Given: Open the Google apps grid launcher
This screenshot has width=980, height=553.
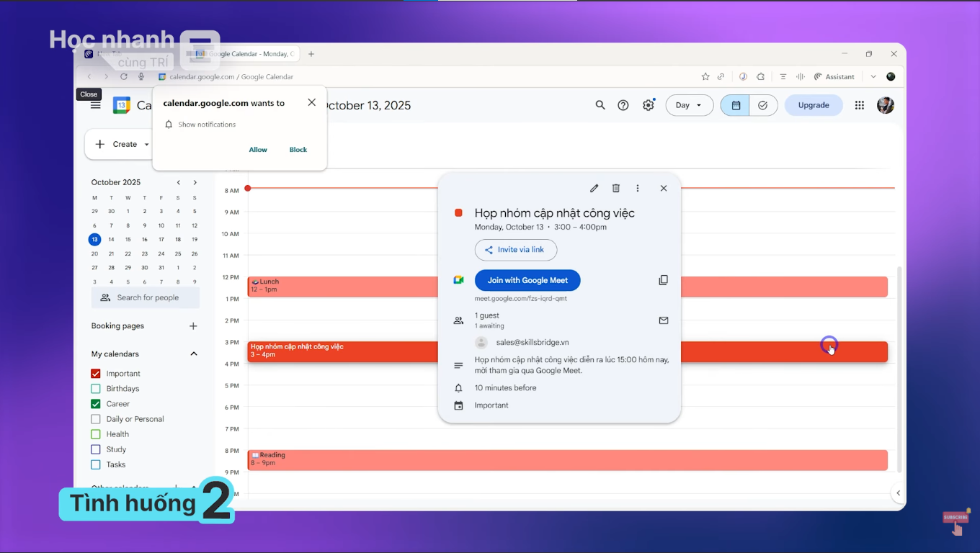Looking at the screenshot, I should click(859, 105).
